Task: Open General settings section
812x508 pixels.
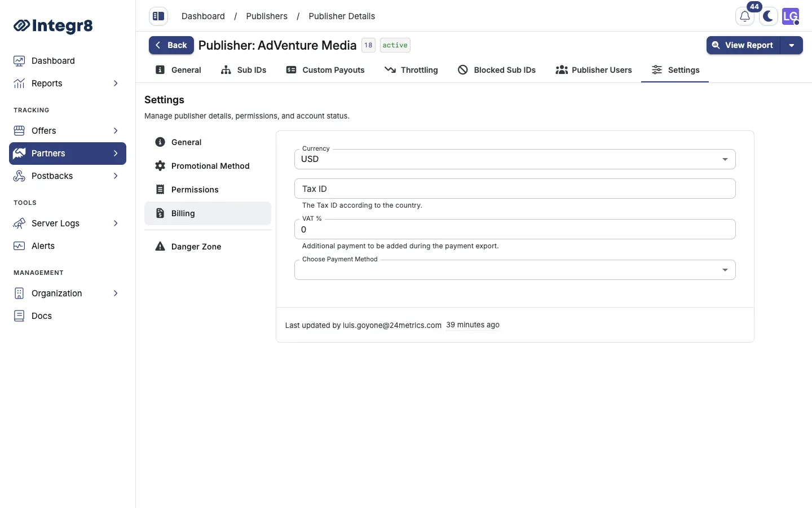Action: 208,142
